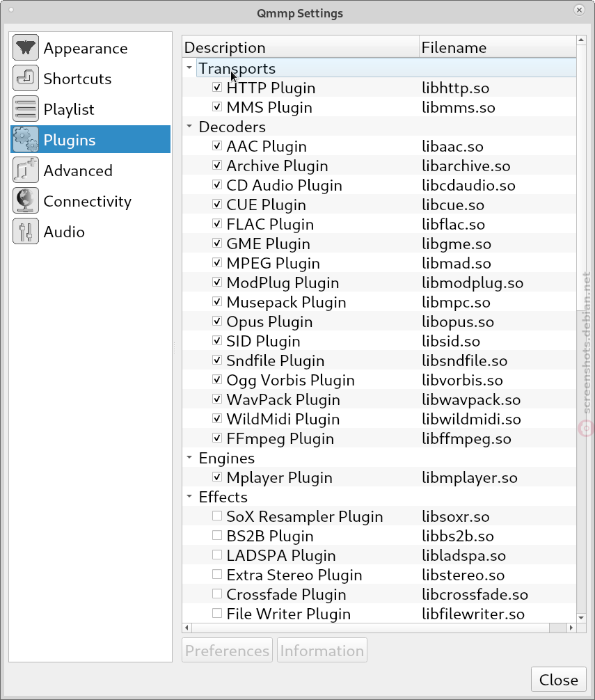The width and height of the screenshot is (595, 700).
Task: Sort by the Filename column header
Action: tap(498, 47)
